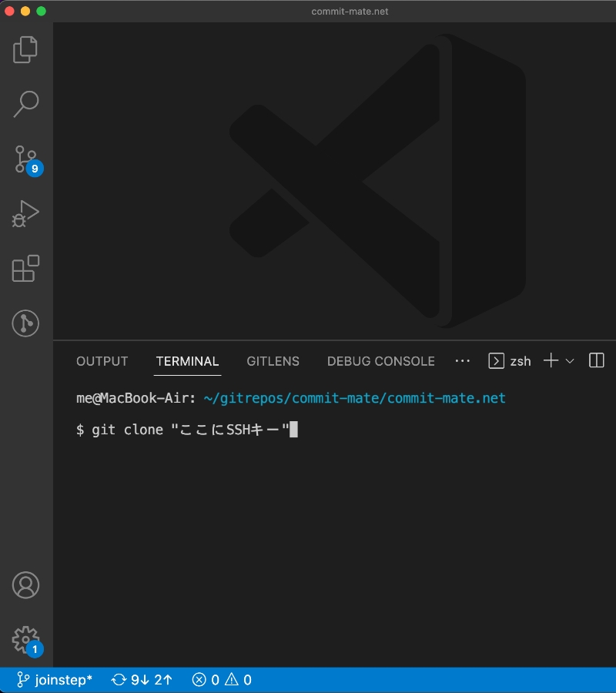
Task: Open the Explorer view in activity bar
Action: point(25,49)
